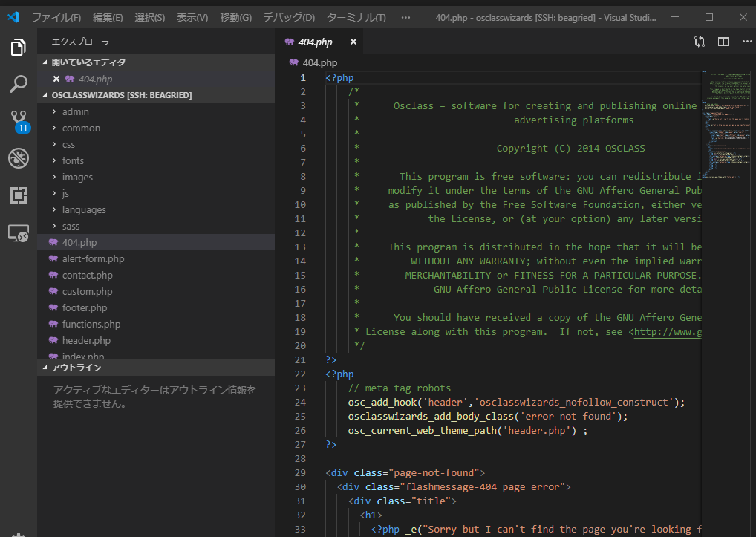
Task: Expand the js folder
Action: pyautogui.click(x=54, y=194)
